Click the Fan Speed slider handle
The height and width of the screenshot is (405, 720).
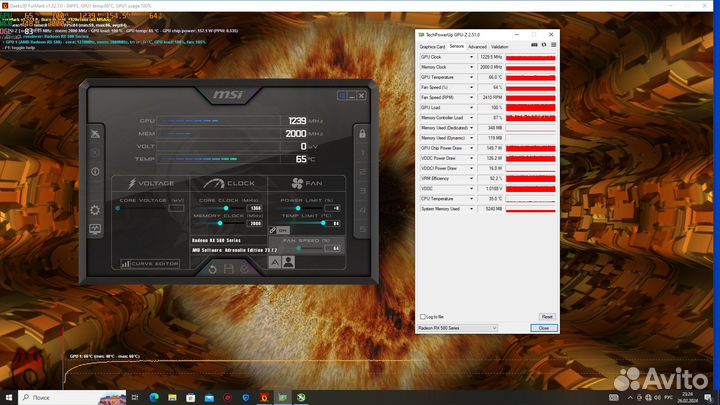[298, 248]
